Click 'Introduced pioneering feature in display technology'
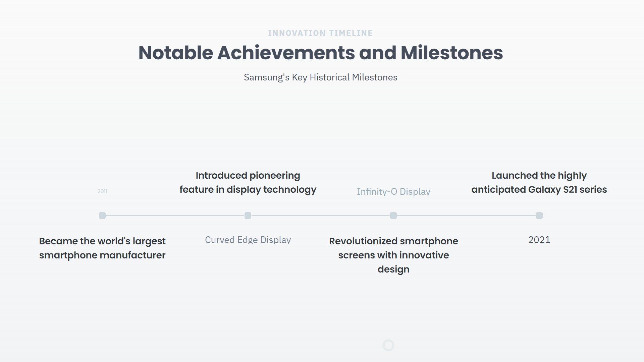Screen dimensions: 644x362 tap(248, 182)
